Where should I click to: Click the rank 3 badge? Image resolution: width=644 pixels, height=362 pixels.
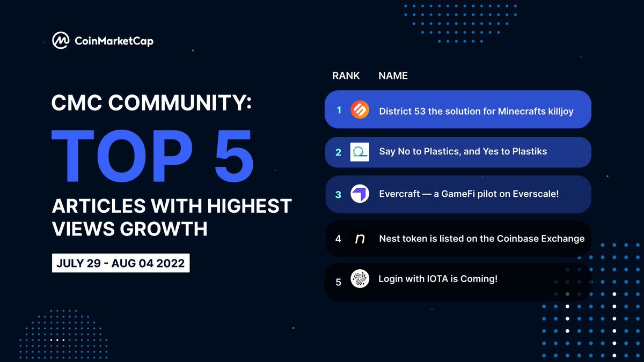point(338,194)
